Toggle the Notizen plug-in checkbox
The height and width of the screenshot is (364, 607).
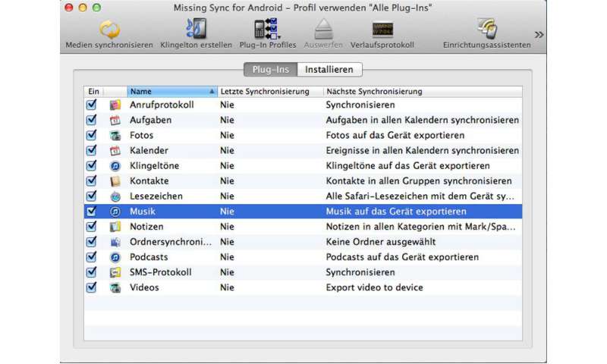tap(91, 227)
